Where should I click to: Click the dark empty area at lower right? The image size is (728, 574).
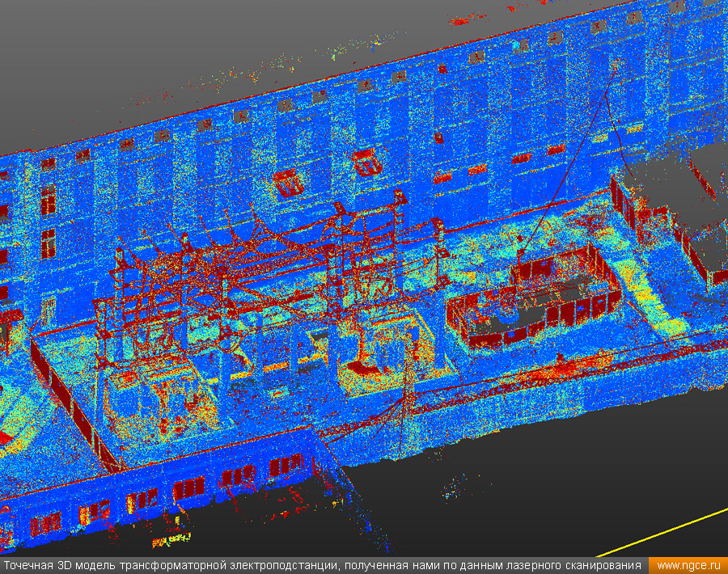tap(566, 485)
